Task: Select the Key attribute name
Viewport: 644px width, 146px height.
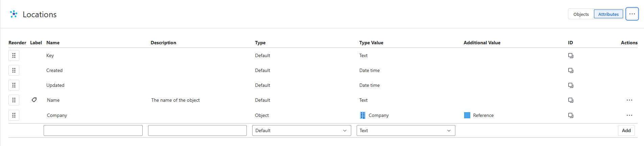Action: tap(50, 55)
